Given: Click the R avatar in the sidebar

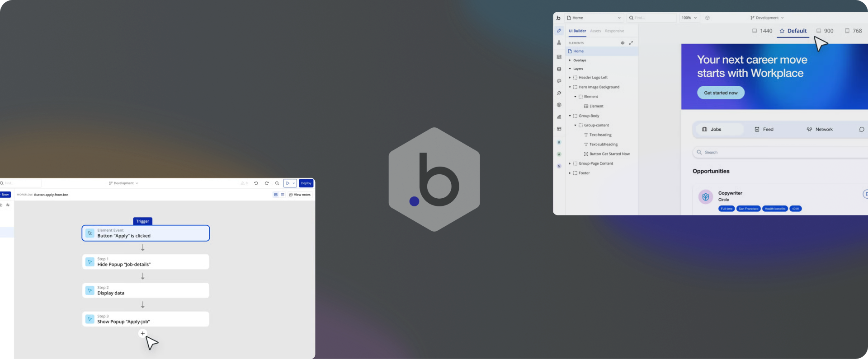Looking at the screenshot, I should coord(559,142).
